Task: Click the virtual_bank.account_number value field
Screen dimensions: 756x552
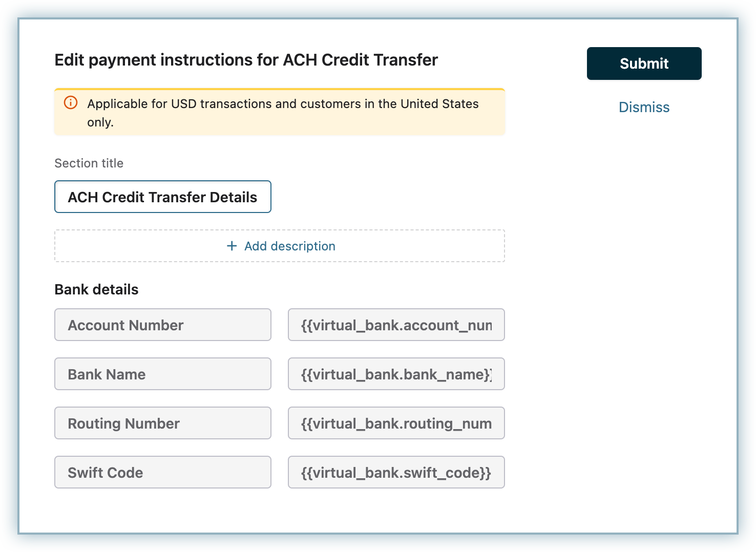Action: pyautogui.click(x=396, y=325)
